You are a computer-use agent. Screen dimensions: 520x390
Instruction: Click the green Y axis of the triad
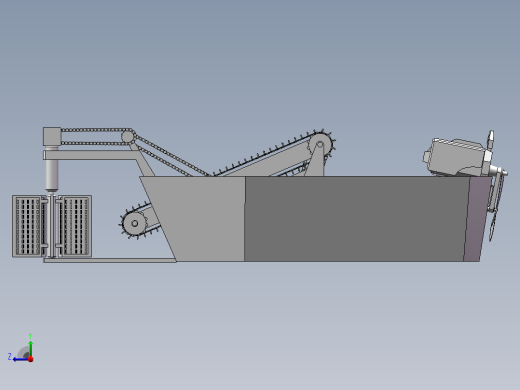pos(31,349)
